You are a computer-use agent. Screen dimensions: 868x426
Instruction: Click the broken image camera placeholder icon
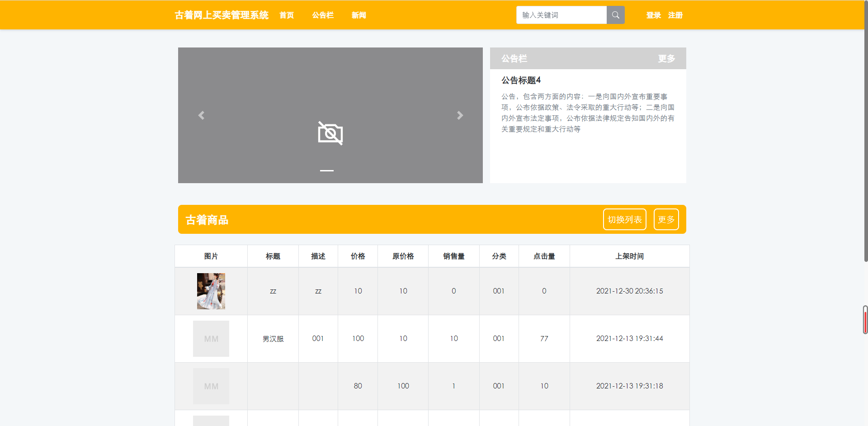[x=330, y=133]
